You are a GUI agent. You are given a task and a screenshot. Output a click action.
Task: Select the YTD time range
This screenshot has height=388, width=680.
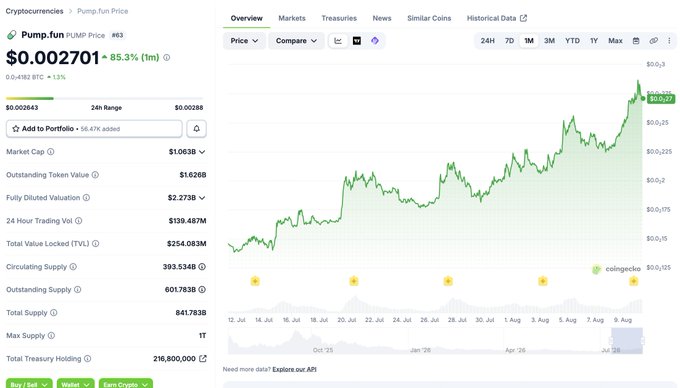point(572,41)
